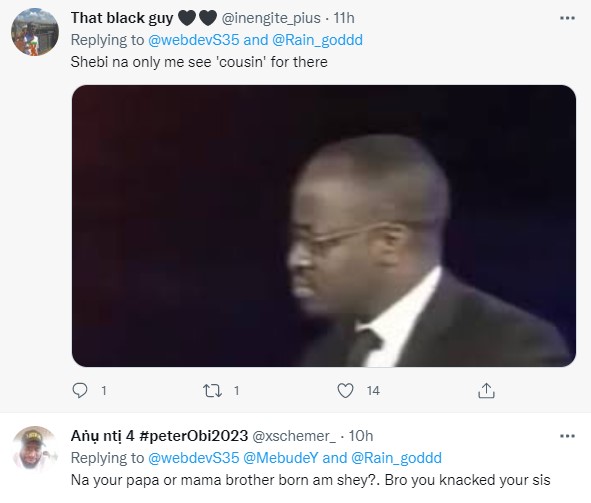Open the 11h timestamp link
Screen dimensions: 591x503
[344, 18]
